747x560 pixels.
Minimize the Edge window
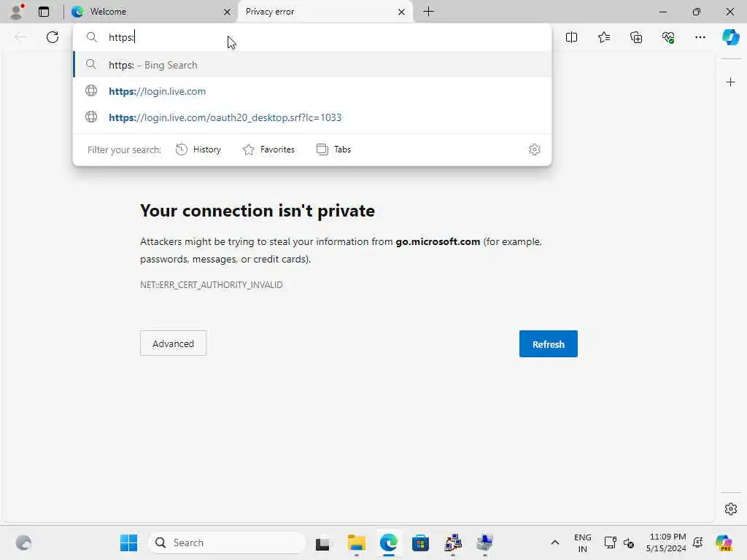(x=663, y=12)
